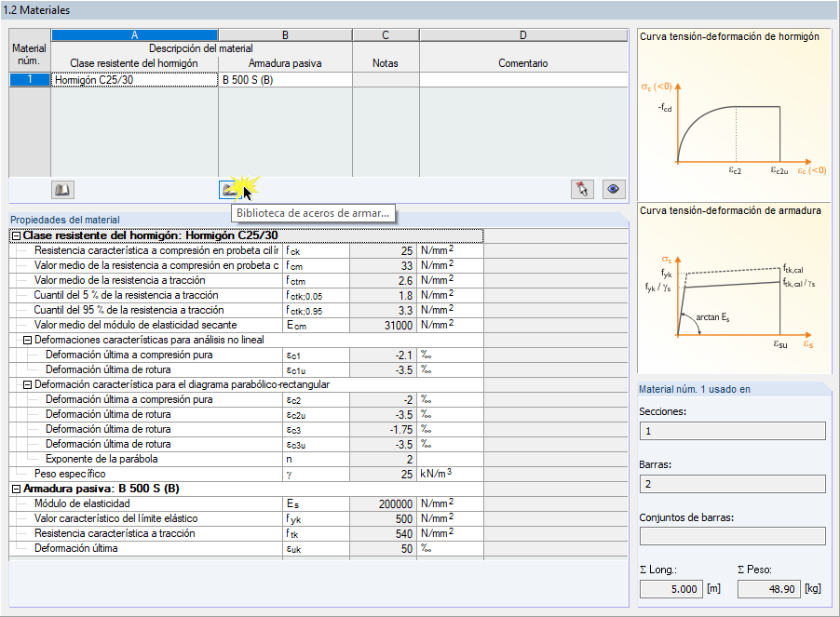The image size is (840, 617).
Task: Select the Peso específico value 25
Action: [383, 474]
